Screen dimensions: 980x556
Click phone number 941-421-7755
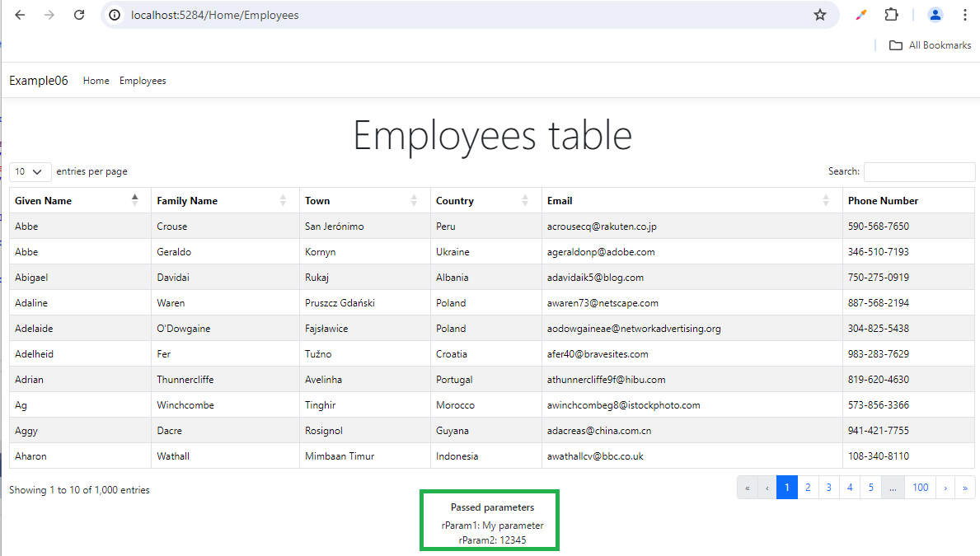tap(878, 431)
